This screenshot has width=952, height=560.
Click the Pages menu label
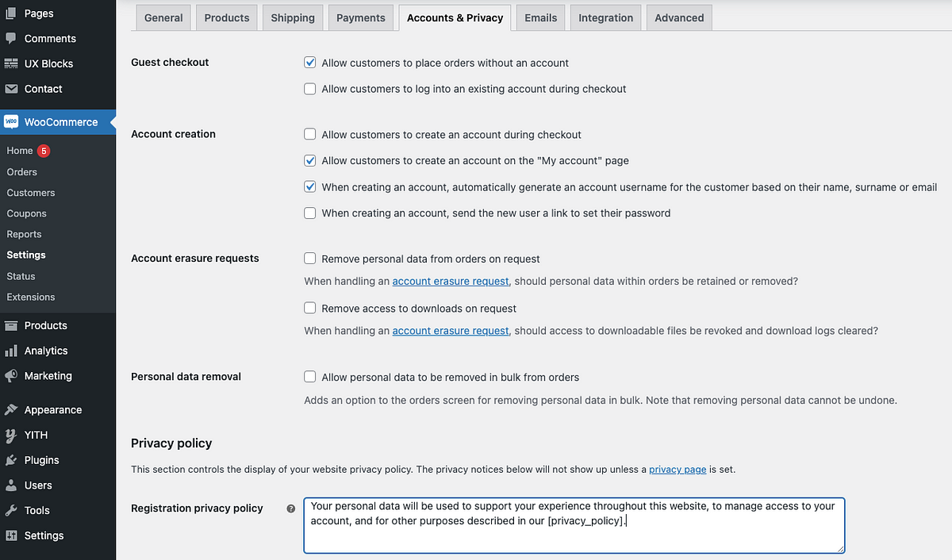tap(39, 13)
